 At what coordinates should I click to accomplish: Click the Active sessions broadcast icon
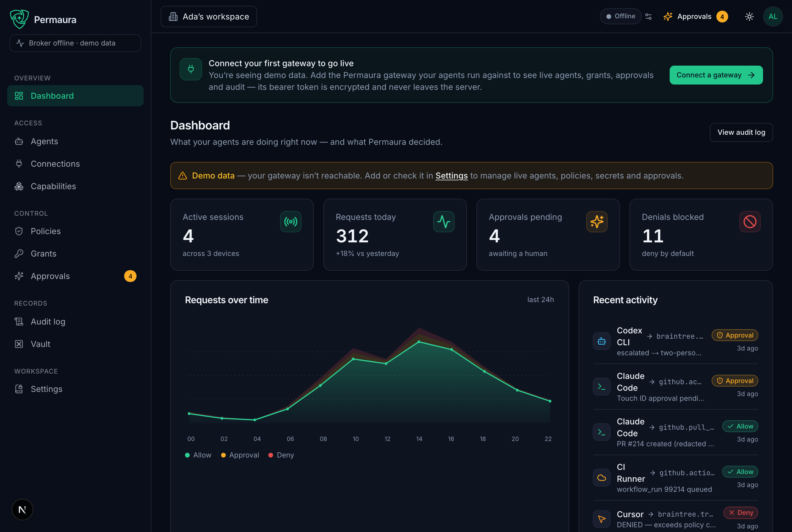tap(291, 222)
